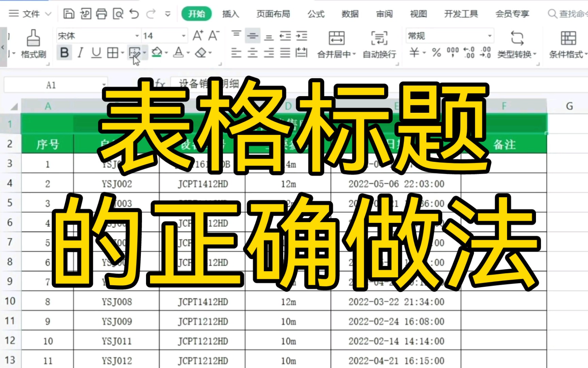This screenshot has height=368, width=588.
Task: Click the Print icon
Action: (101, 14)
